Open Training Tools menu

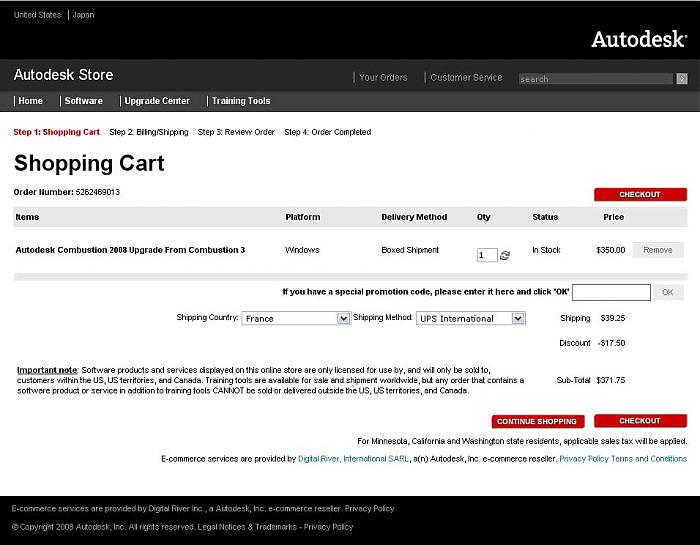click(241, 101)
